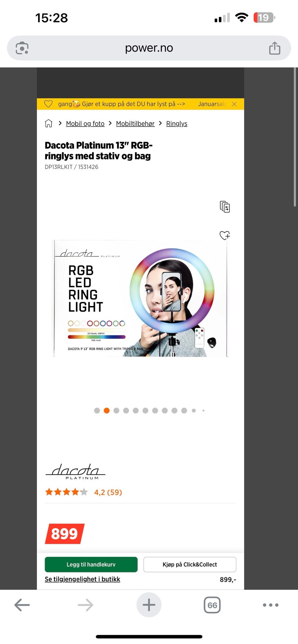
Task: Open Google Lens camera icon in address bar
Action: 22,48
